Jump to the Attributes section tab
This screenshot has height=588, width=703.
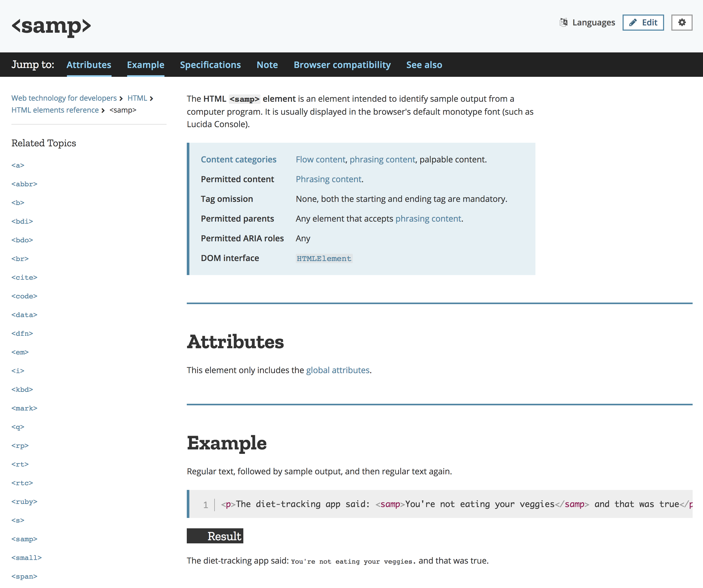[89, 65]
